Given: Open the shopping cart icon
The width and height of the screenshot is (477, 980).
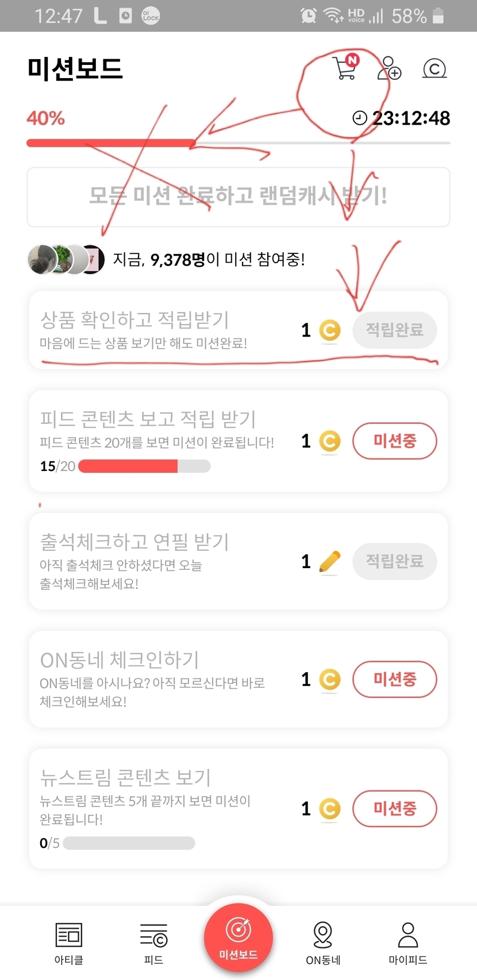Looking at the screenshot, I should pyautogui.click(x=345, y=68).
